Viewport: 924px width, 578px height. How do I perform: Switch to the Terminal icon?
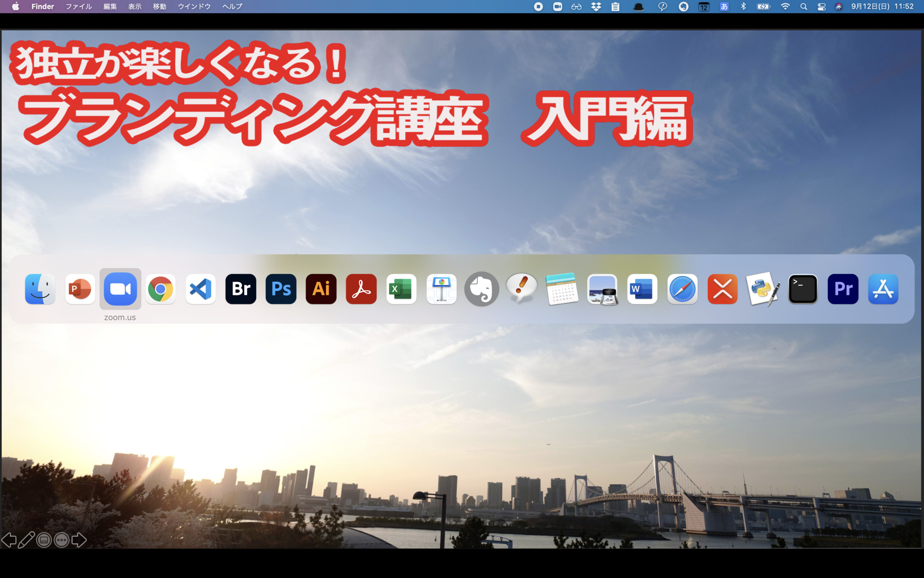pyautogui.click(x=803, y=289)
